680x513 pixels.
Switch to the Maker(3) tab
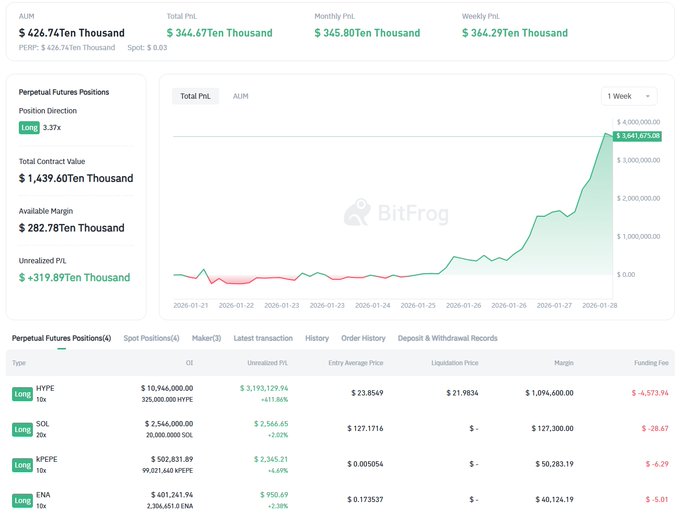(209, 338)
